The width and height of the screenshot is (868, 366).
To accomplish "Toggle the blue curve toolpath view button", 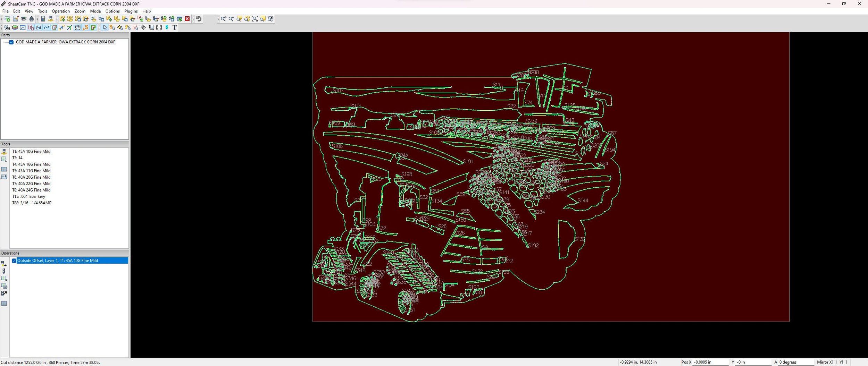I will pyautogui.click(x=47, y=27).
